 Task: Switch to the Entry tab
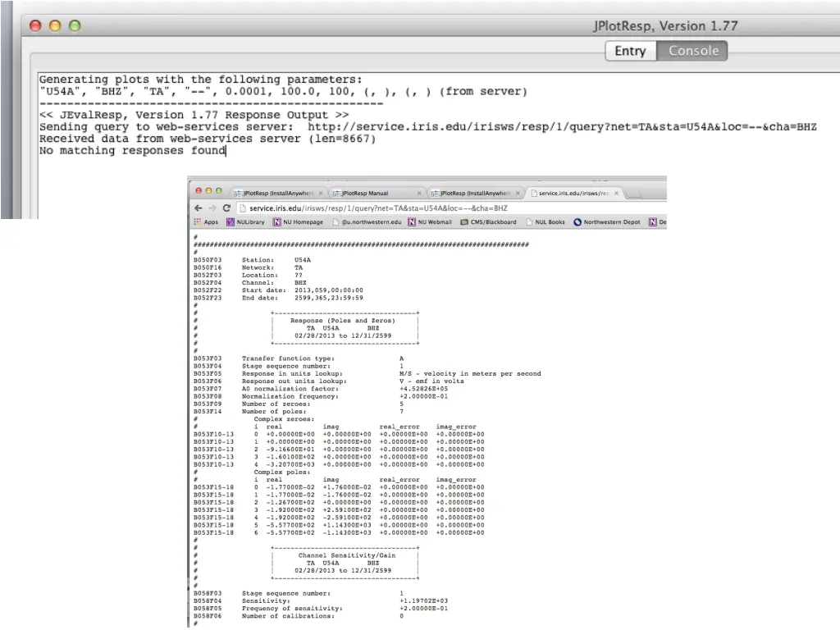[630, 51]
